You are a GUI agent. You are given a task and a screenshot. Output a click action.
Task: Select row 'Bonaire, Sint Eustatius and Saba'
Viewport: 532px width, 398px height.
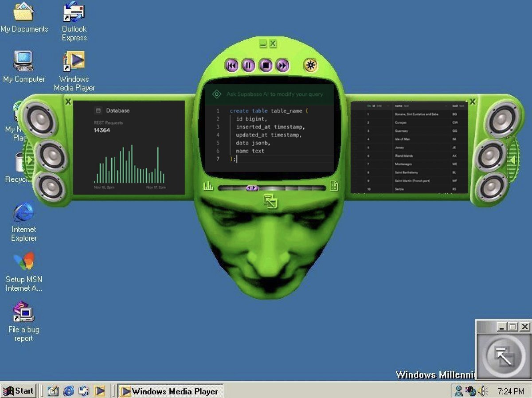pyautogui.click(x=410, y=114)
